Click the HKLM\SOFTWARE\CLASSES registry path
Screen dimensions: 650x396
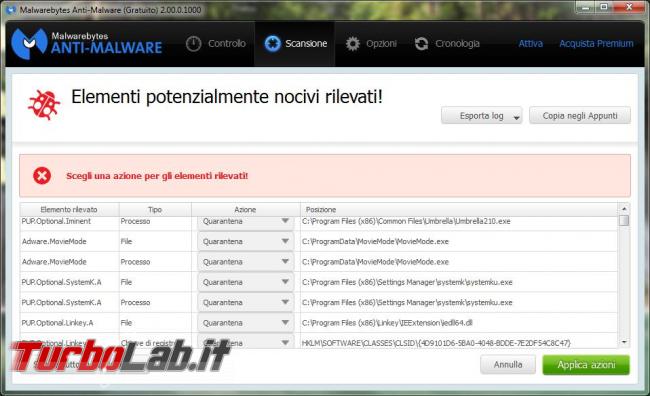(436, 343)
